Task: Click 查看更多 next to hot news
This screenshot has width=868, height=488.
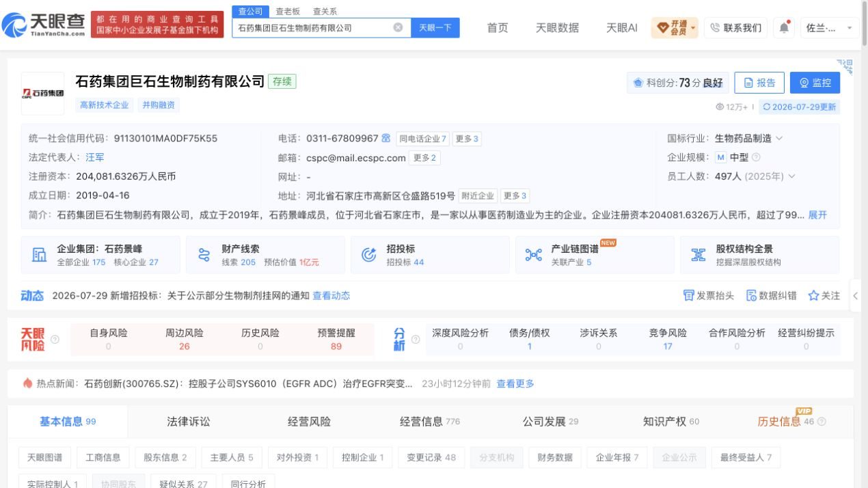Action: pos(515,383)
